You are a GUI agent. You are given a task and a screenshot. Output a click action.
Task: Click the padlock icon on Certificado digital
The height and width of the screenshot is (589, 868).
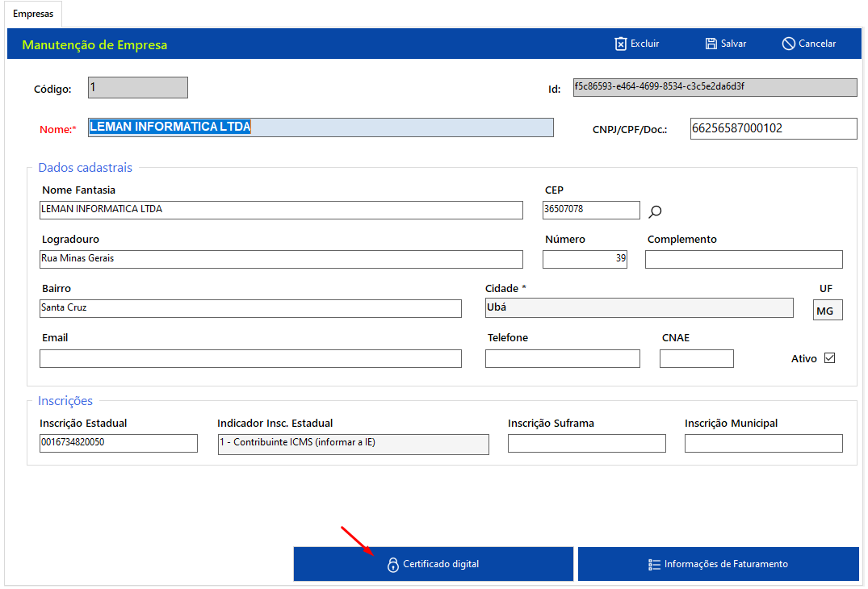point(393,564)
